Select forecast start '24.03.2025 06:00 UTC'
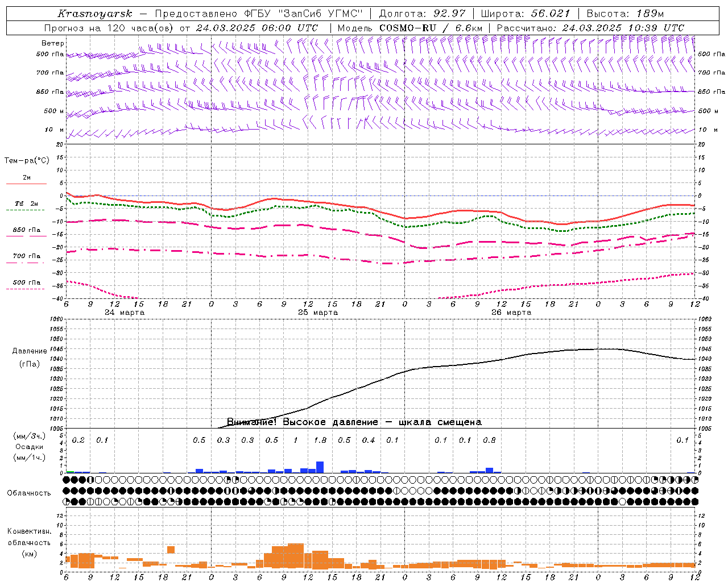728x582 pixels. click(x=257, y=28)
